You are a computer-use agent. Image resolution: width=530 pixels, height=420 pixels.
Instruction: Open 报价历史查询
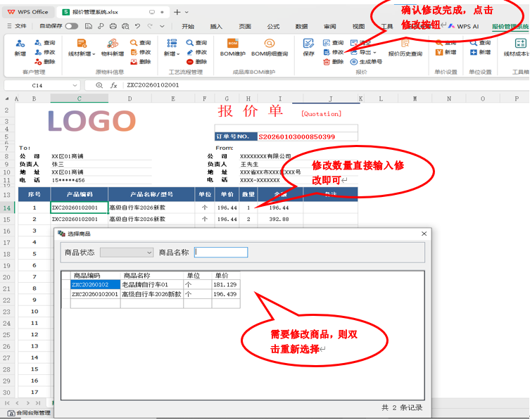tap(405, 48)
